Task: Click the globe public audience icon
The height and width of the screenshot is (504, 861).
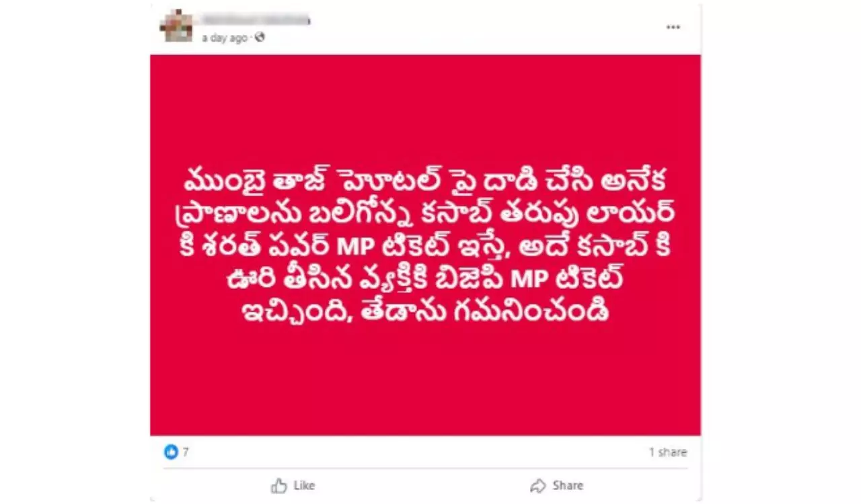Action: [260, 38]
